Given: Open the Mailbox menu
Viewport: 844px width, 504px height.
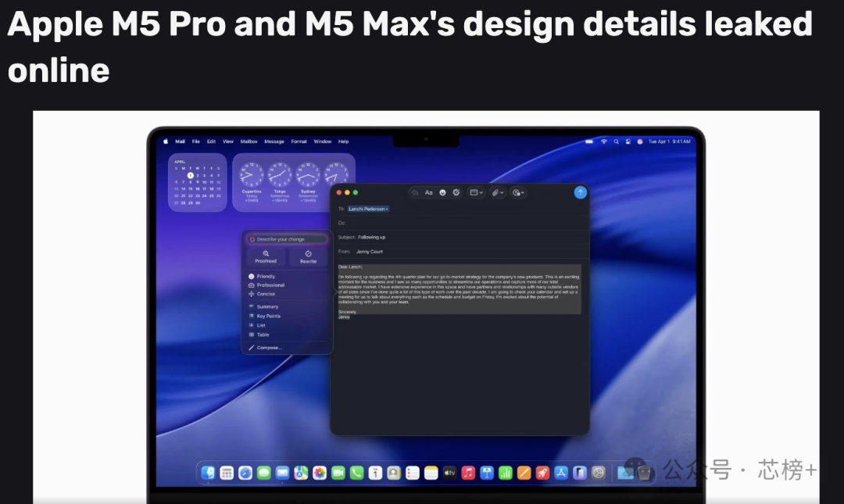Looking at the screenshot, I should pyautogui.click(x=249, y=141).
